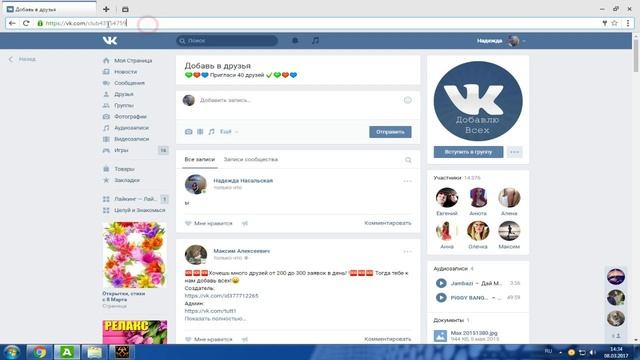Viewport: 640px width, 360px height.
Task: Play the PIGGY BANG audio track
Action: point(441,298)
